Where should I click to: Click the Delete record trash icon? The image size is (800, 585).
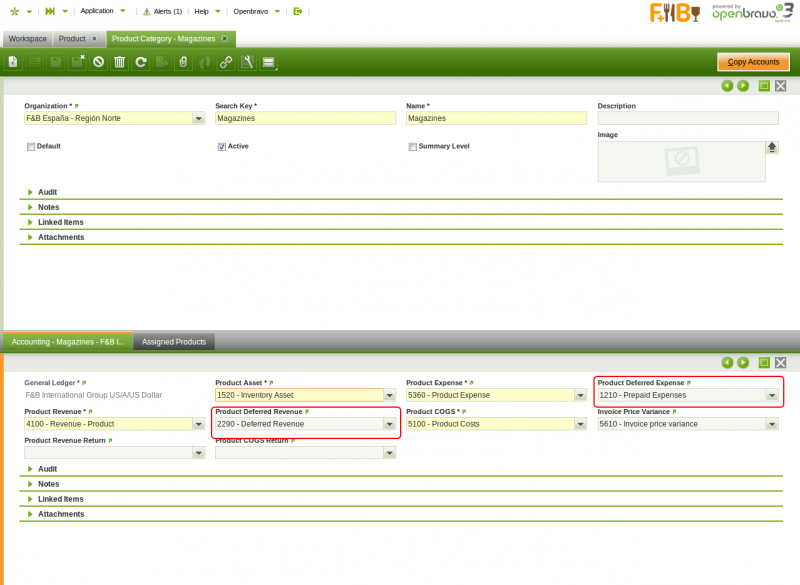point(119,62)
